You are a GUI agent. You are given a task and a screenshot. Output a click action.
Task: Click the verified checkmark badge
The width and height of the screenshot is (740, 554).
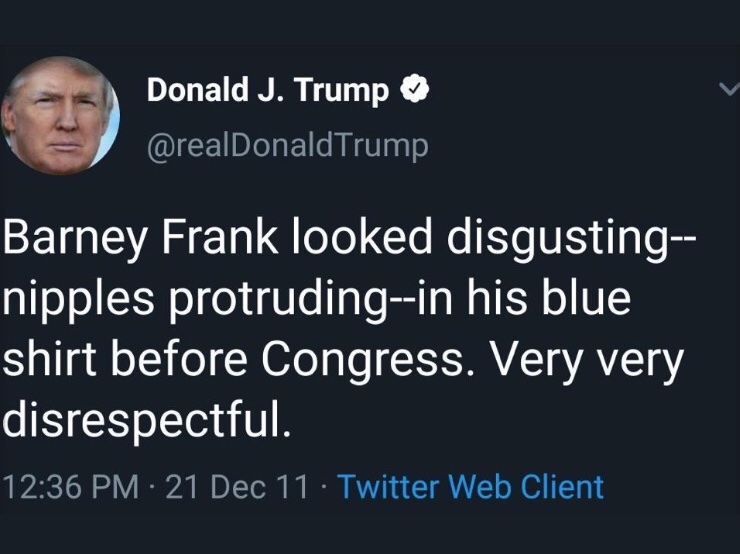[415, 93]
